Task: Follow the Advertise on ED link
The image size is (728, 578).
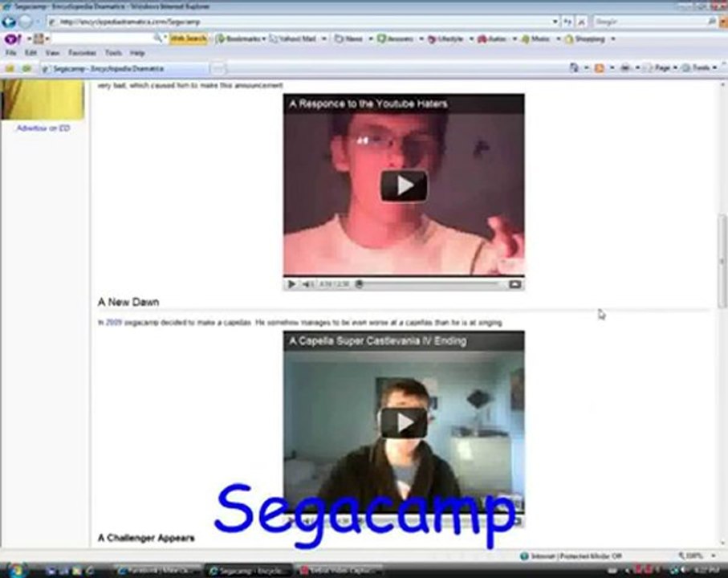Action: point(43,128)
